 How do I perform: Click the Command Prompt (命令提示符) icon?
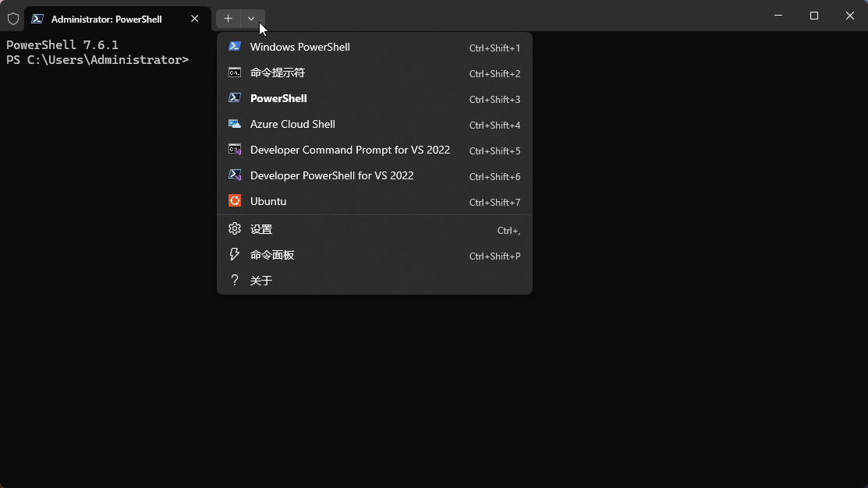[x=235, y=72]
